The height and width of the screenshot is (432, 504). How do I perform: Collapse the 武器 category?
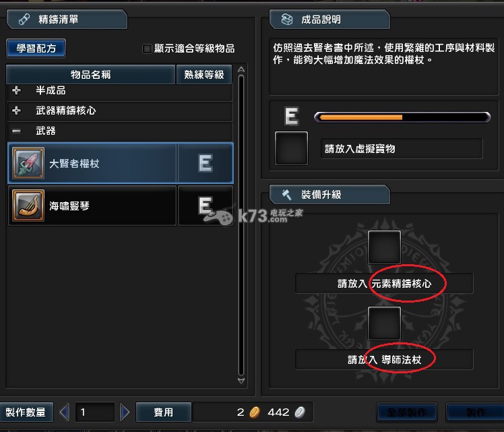coord(16,131)
